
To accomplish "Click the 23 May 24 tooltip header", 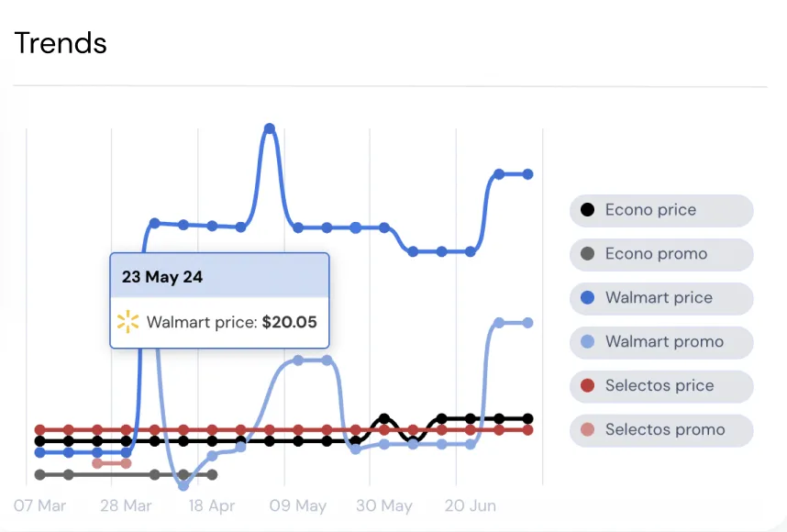I will click(x=219, y=276).
